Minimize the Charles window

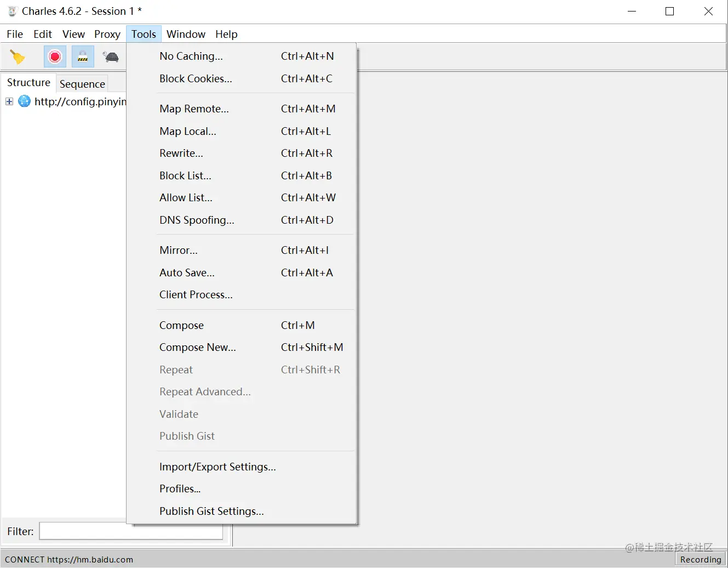pyautogui.click(x=632, y=11)
